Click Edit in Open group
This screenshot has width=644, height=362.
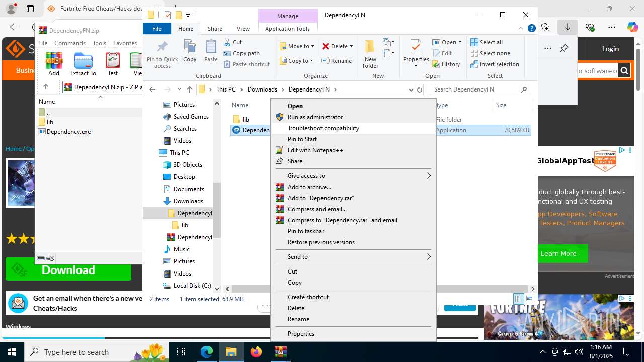pyautogui.click(x=442, y=53)
